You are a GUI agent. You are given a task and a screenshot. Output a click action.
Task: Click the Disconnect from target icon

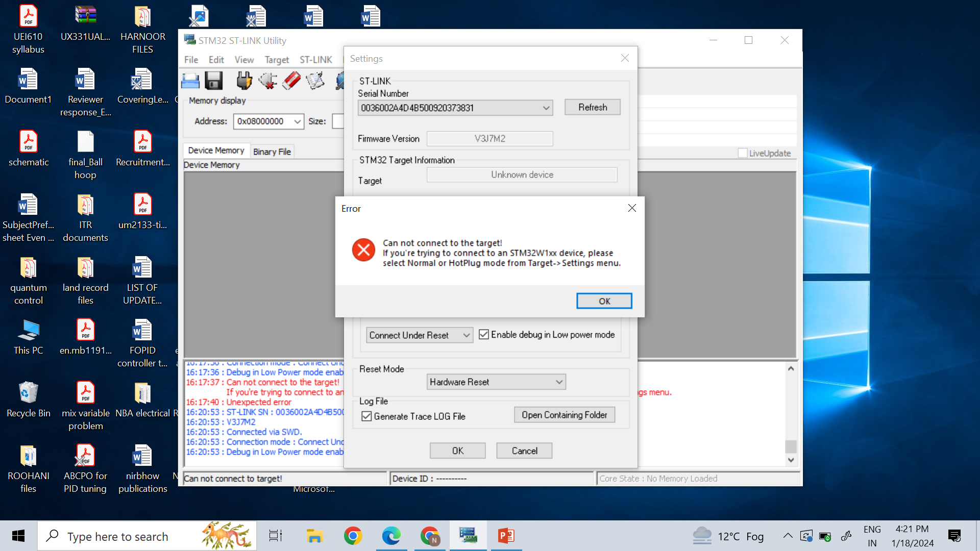[x=267, y=81]
